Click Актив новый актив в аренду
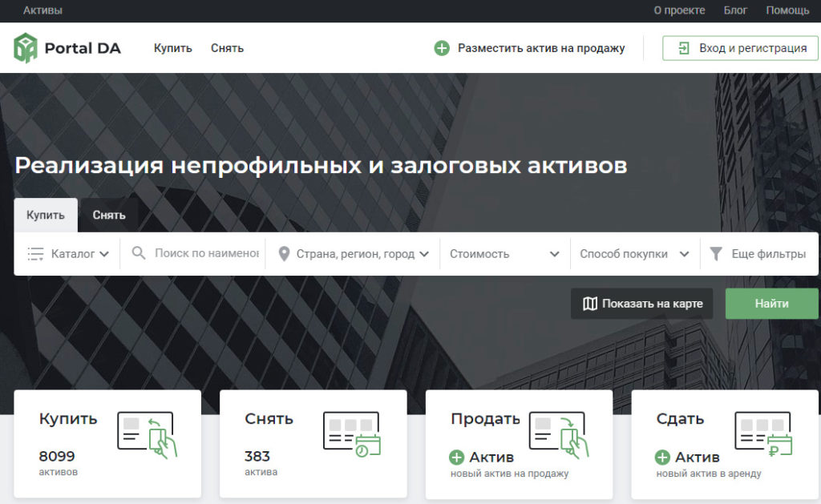 pos(709,465)
